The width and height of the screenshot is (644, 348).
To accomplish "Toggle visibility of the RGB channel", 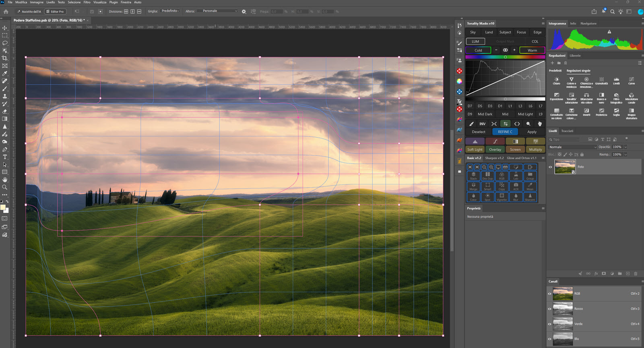I will [549, 294].
